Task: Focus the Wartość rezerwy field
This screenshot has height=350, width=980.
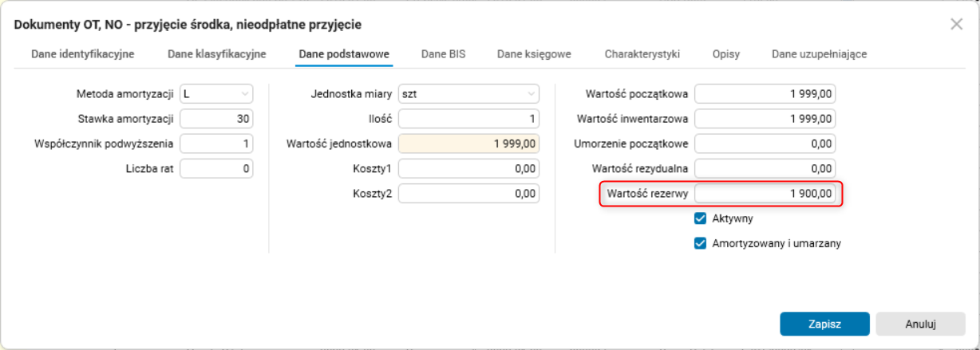Action: (765, 194)
